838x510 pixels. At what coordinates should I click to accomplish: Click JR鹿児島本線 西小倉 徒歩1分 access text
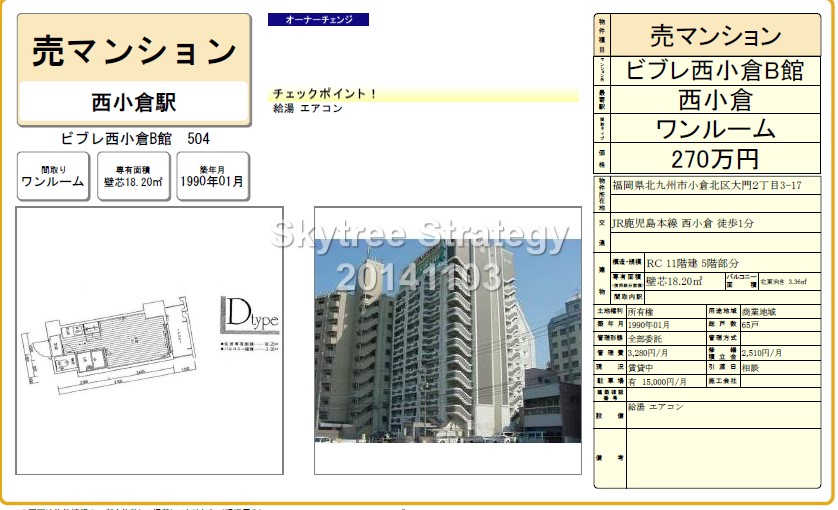click(x=682, y=223)
